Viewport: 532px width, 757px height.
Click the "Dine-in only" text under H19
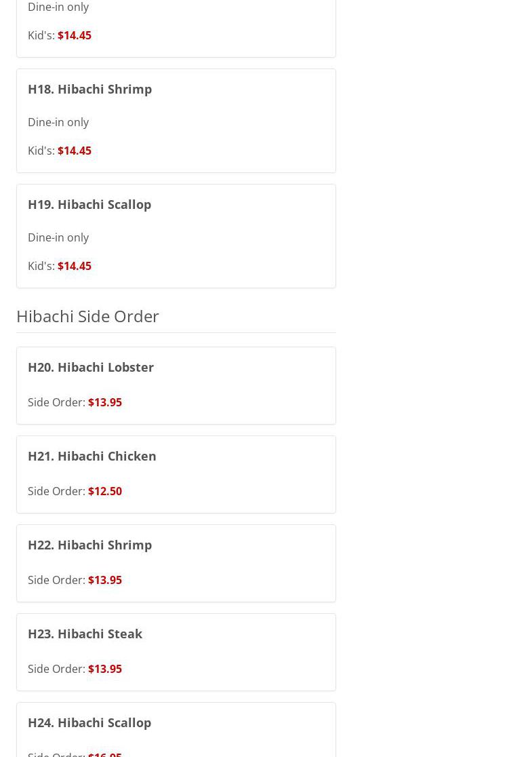(58, 237)
